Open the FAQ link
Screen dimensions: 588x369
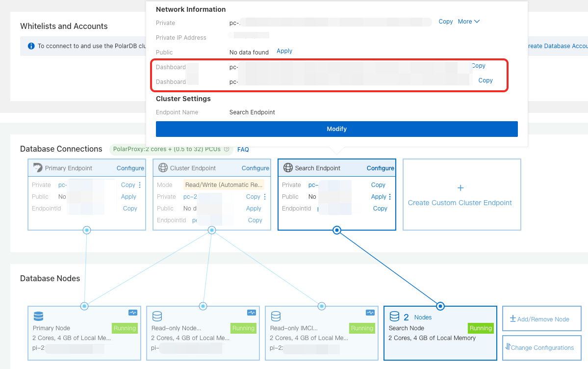(x=243, y=149)
